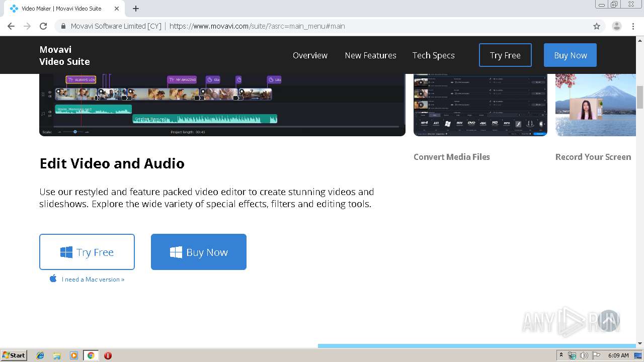The width and height of the screenshot is (644, 362).
Task: Click the Action Center flag icon
Action: pyautogui.click(x=596, y=355)
